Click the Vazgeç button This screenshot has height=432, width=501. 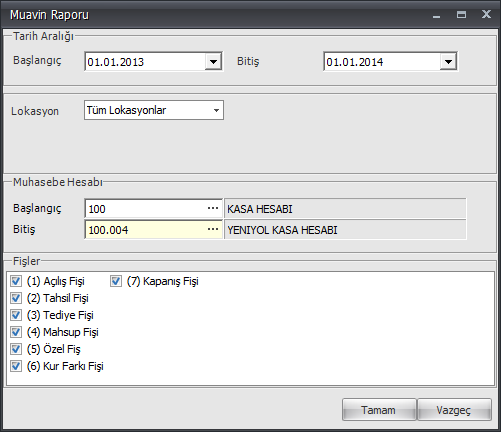[454, 410]
